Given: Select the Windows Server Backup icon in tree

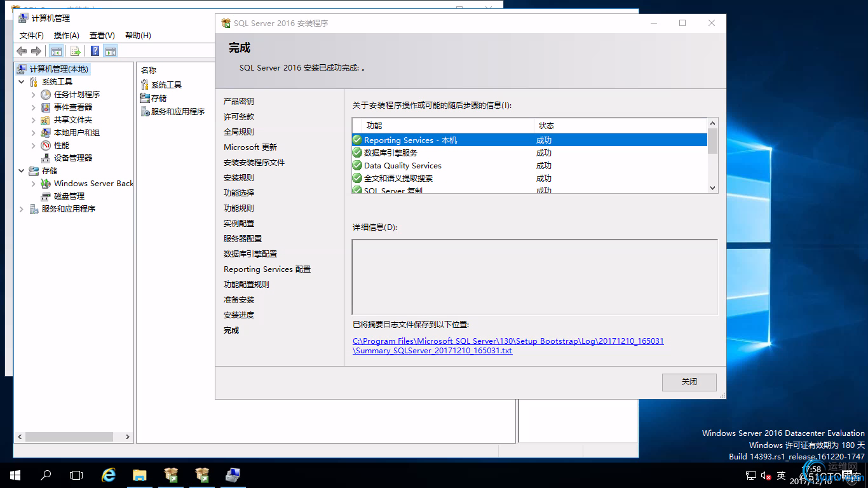Looking at the screenshot, I should click(46, 184).
